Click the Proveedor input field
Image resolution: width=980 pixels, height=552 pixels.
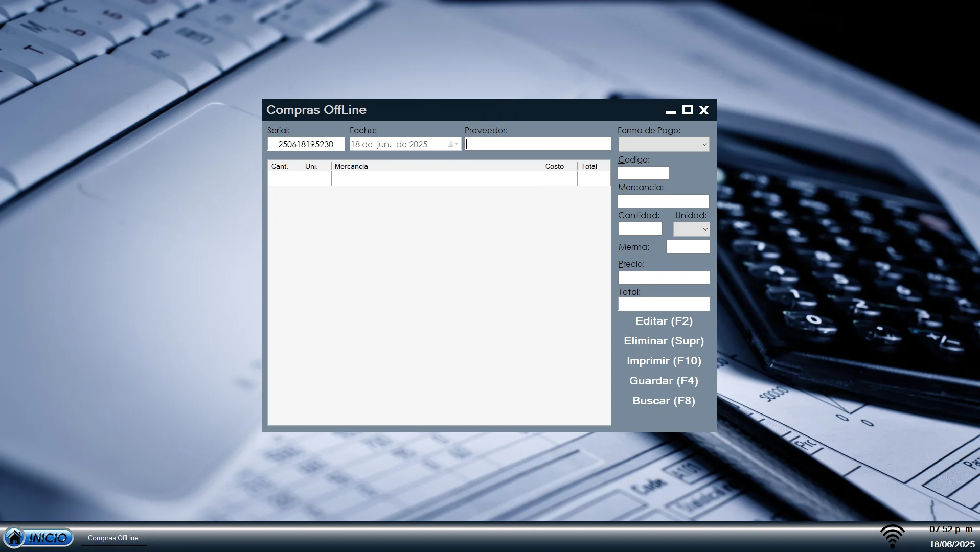(538, 144)
